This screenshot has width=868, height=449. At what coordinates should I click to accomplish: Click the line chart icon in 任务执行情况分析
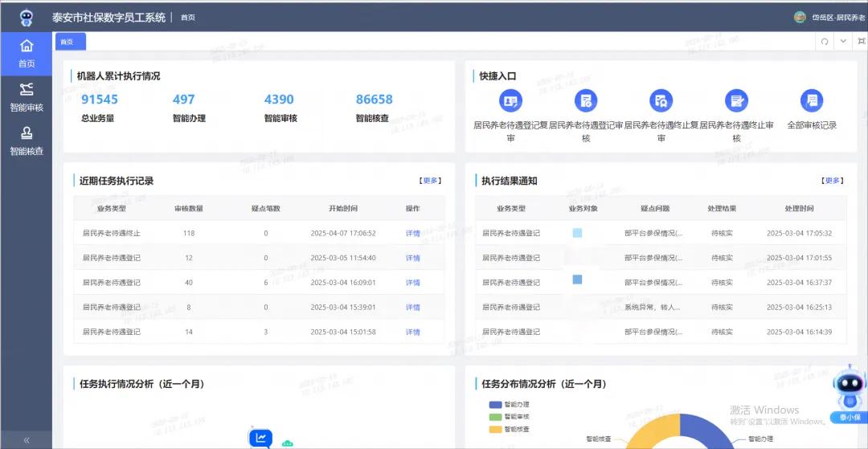coord(260,438)
